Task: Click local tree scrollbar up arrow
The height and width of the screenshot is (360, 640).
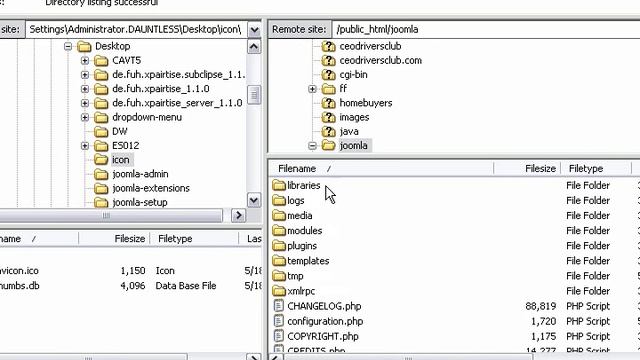Action: pos(253,47)
